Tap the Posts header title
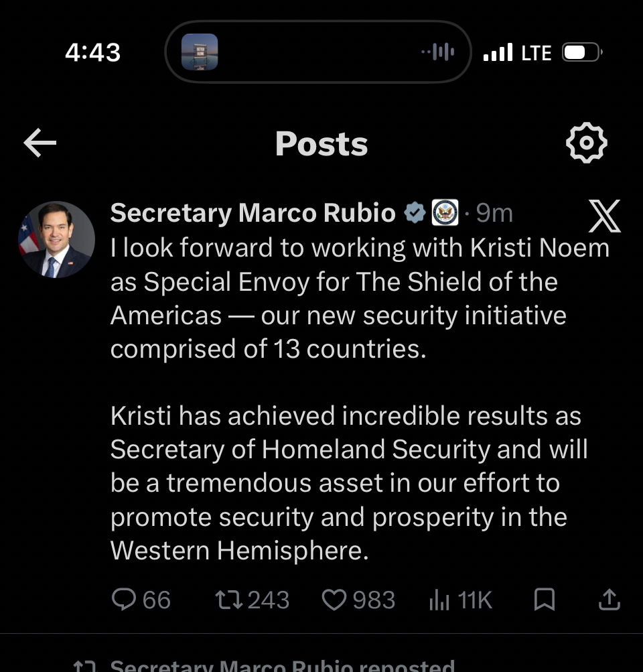 point(321,143)
